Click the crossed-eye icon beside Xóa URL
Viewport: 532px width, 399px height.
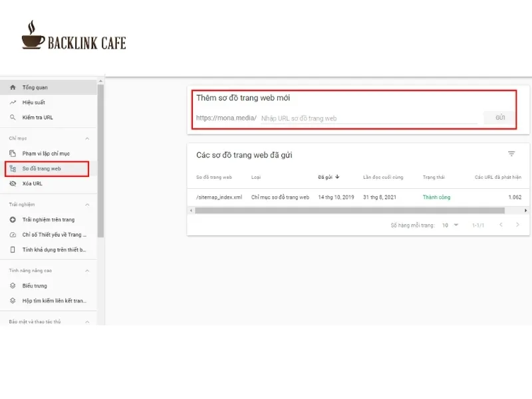coord(13,184)
